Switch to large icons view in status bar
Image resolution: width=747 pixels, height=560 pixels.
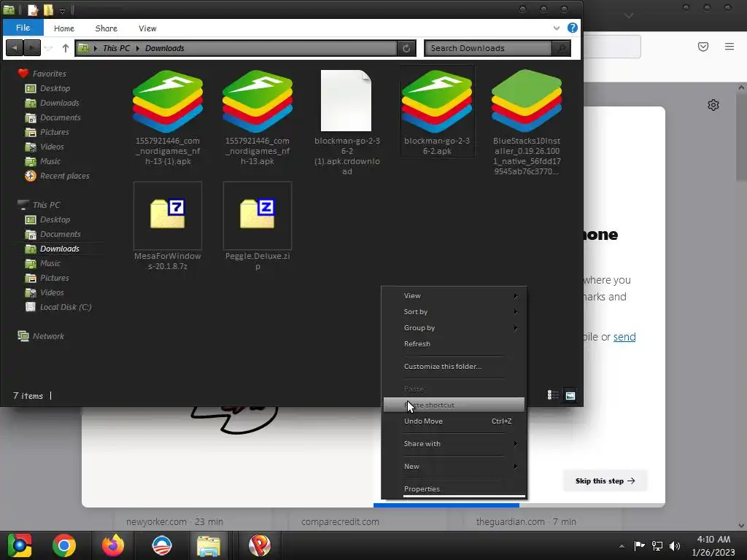570,395
